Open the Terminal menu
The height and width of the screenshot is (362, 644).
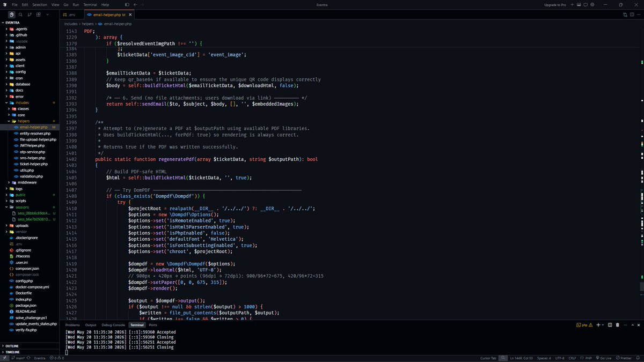[90, 4]
